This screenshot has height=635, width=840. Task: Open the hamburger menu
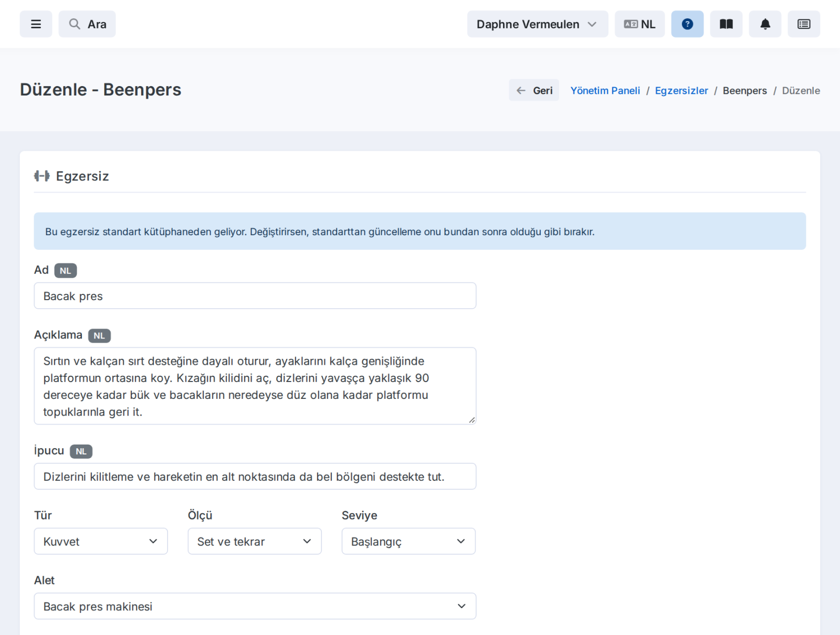[36, 24]
